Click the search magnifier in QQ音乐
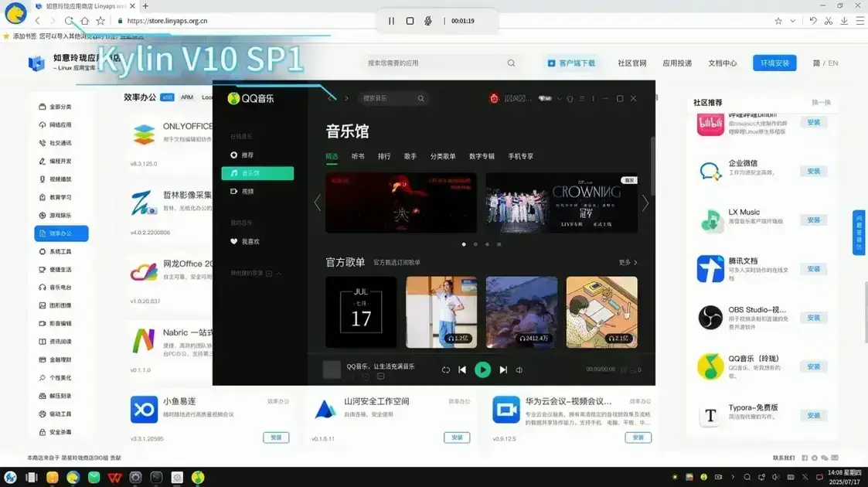This screenshot has width=868, height=487. [420, 98]
